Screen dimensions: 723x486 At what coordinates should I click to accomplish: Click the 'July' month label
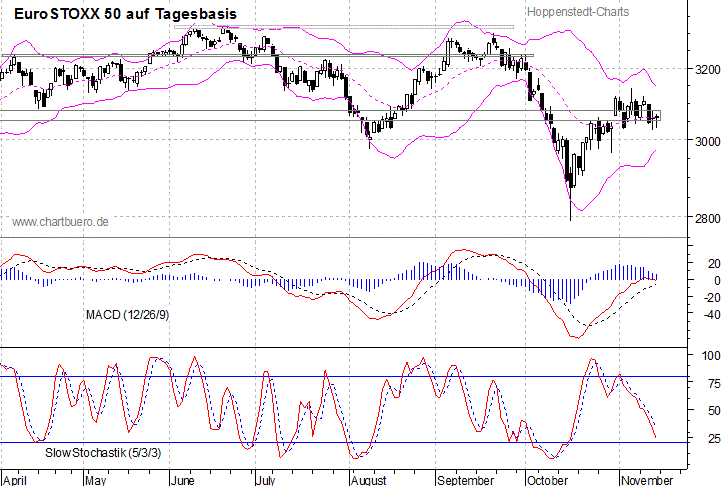tap(266, 480)
